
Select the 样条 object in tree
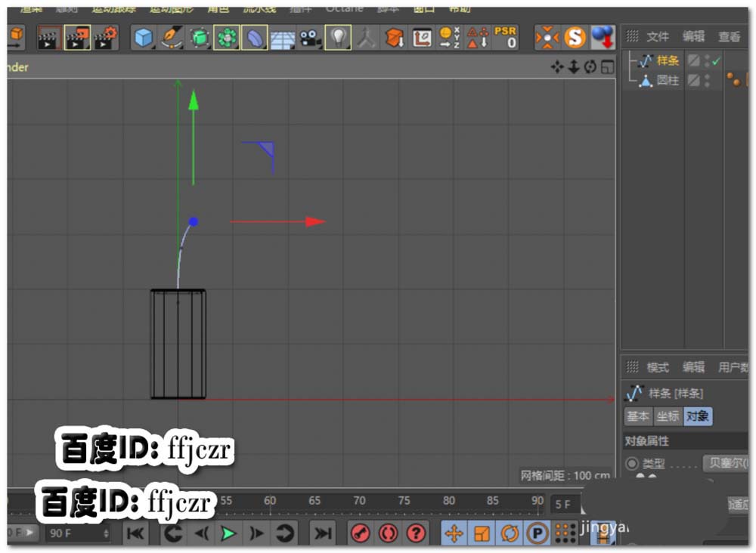pos(668,60)
